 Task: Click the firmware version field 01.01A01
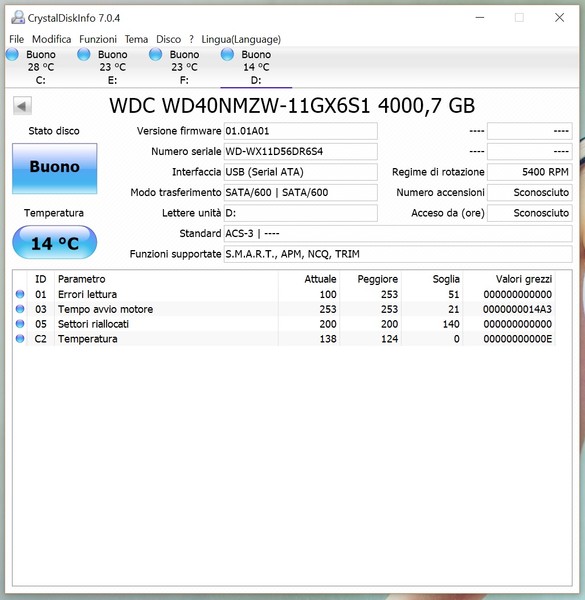tap(300, 131)
